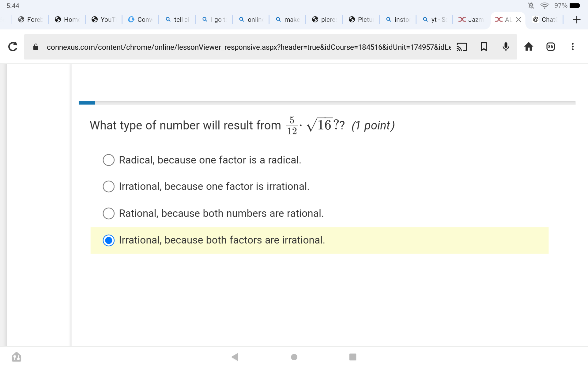Switch to the 'insto' search tab
Image resolution: width=588 pixels, height=368 pixels.
398,20
